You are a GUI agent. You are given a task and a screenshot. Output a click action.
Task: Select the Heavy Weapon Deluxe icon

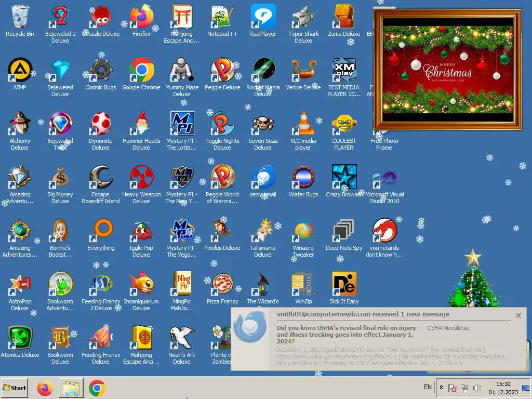141,177
